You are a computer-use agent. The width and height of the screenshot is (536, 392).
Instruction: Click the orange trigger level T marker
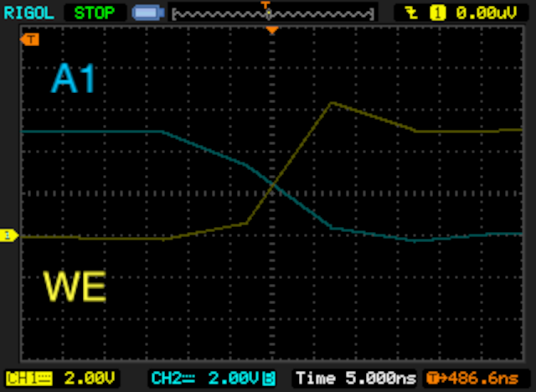[x=29, y=39]
